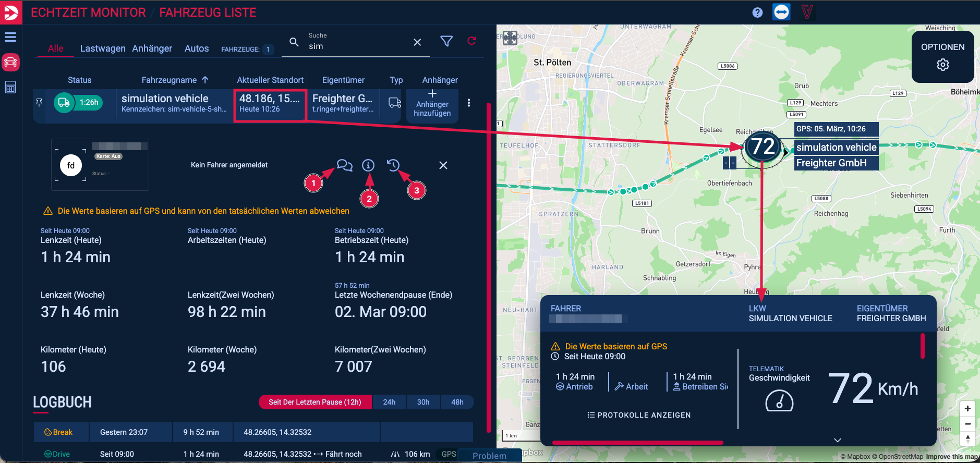Refresh the vehicle list

471,41
